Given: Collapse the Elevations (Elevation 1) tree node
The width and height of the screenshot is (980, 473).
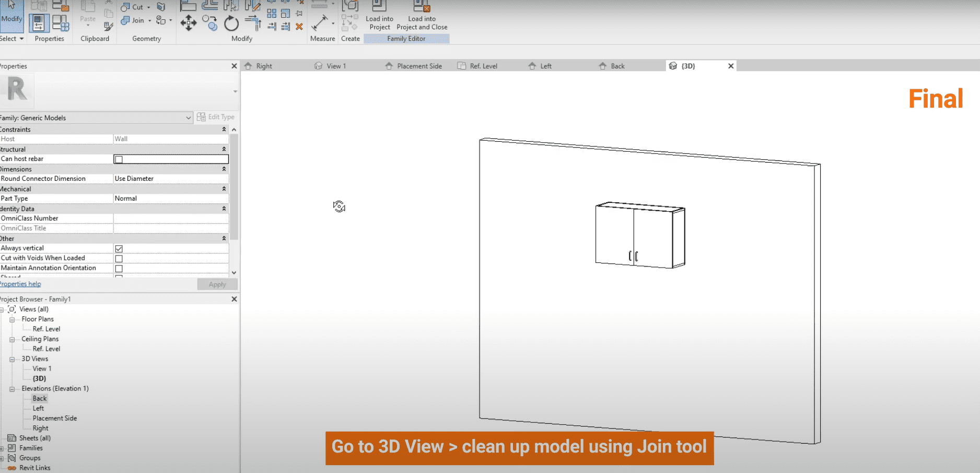Looking at the screenshot, I should click(x=12, y=389).
